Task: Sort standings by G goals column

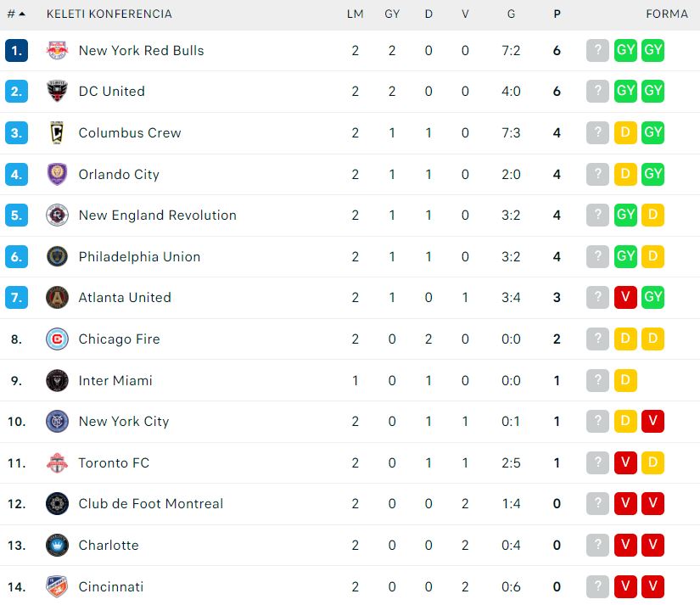Action: (511, 14)
